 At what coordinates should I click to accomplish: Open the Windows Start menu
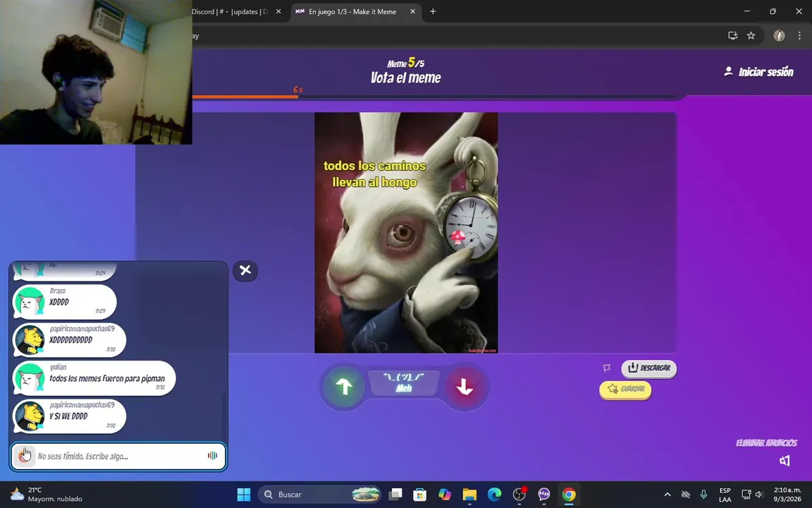coord(243,495)
